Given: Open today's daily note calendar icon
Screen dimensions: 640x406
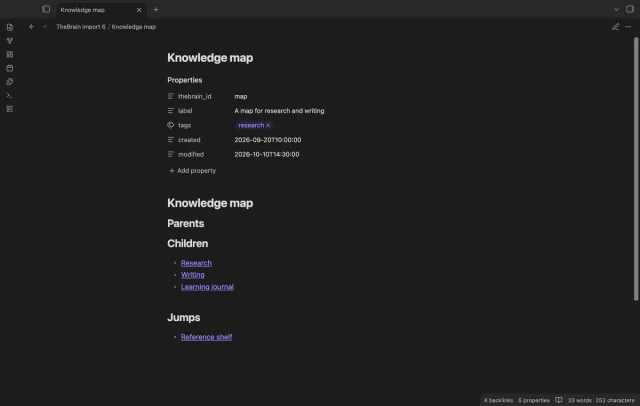Looking at the screenshot, I should [x=10, y=68].
